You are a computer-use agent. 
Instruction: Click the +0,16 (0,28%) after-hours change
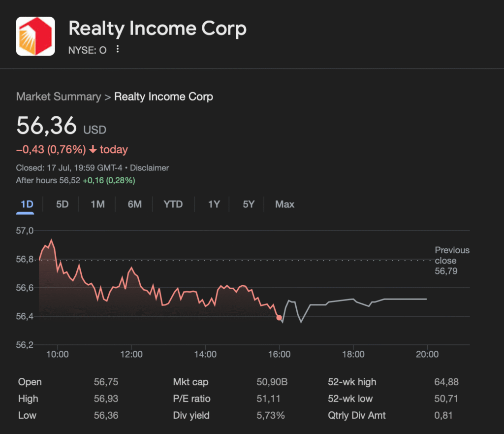(x=109, y=180)
